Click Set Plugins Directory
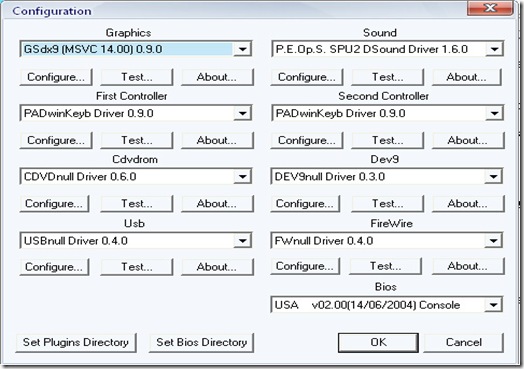524x369 pixels. 76,343
